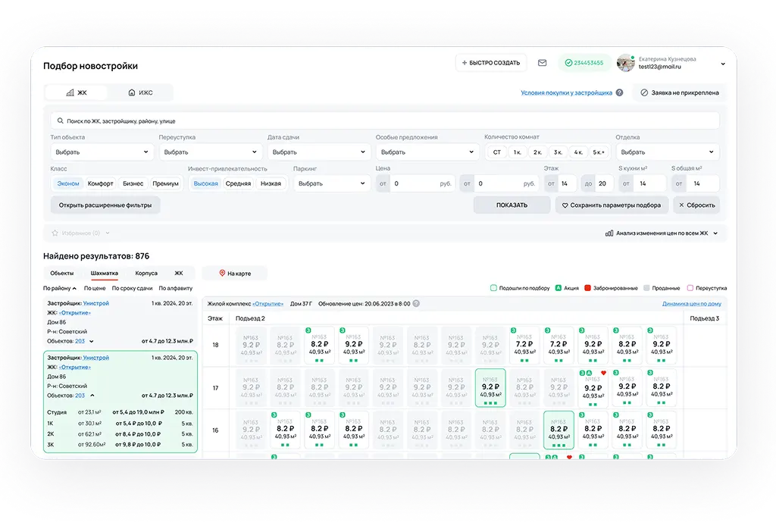Screen dimensions: 776x532
Task: Select 2к. room count option
Action: (x=537, y=152)
